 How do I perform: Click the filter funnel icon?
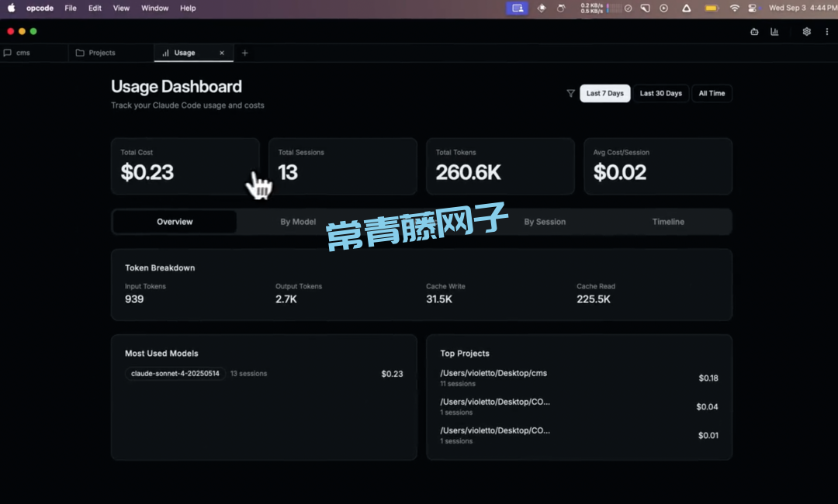click(x=570, y=94)
